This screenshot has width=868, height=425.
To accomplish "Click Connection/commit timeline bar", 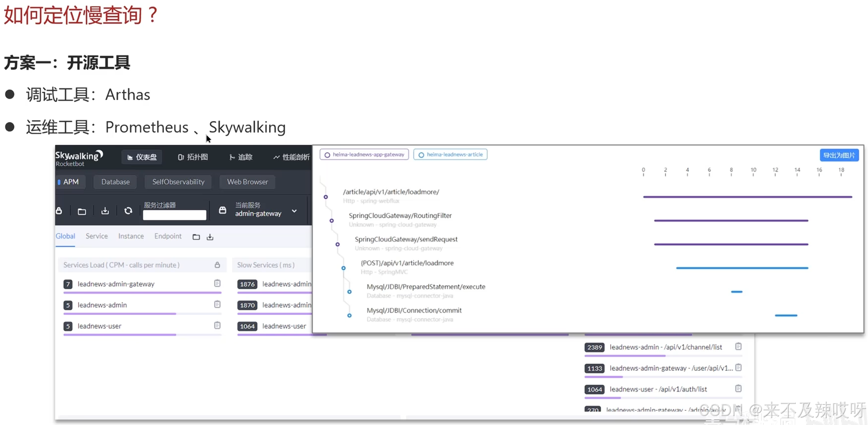I will click(x=786, y=316).
